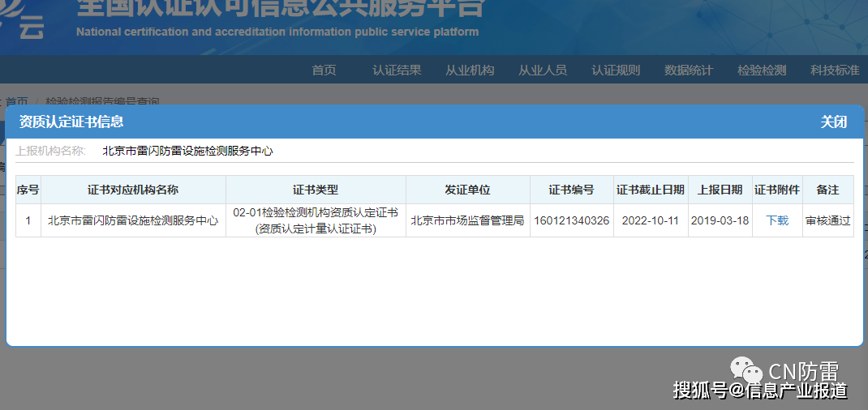Image resolution: width=868 pixels, height=410 pixels.
Task: Open the 认证结果 navigation menu
Action: click(x=397, y=70)
